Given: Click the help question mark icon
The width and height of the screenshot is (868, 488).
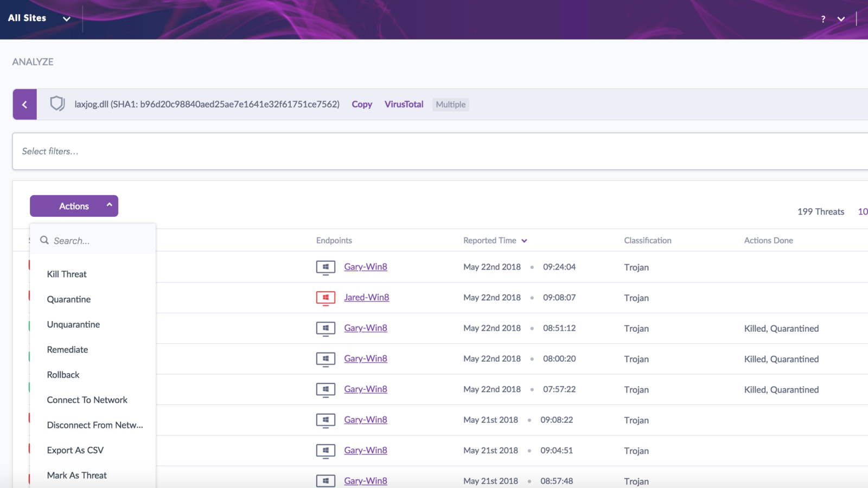Looking at the screenshot, I should pos(823,19).
